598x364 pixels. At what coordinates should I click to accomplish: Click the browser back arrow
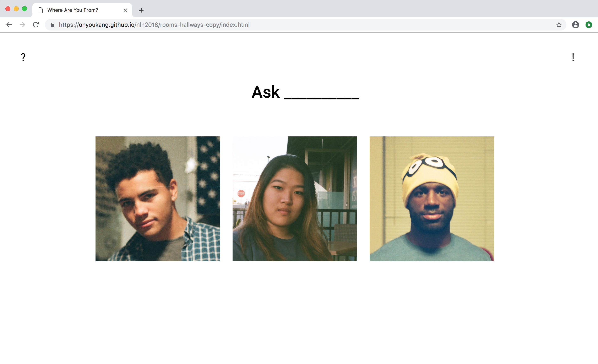9,25
